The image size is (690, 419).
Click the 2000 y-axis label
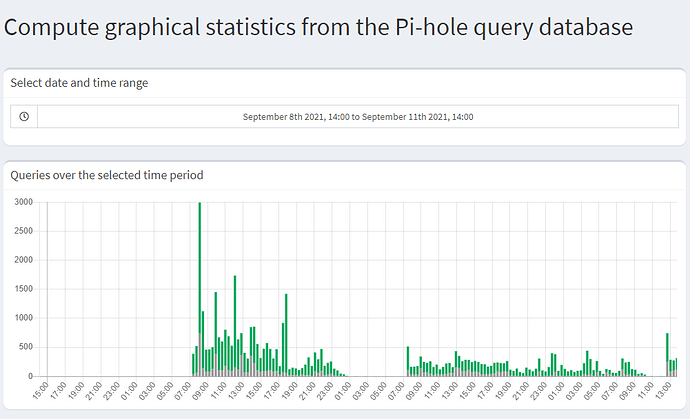click(24, 260)
